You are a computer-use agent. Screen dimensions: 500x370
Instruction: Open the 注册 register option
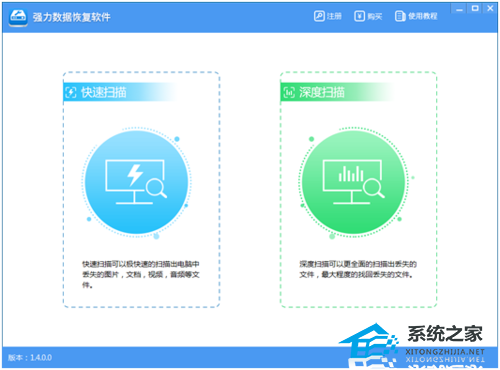[328, 16]
